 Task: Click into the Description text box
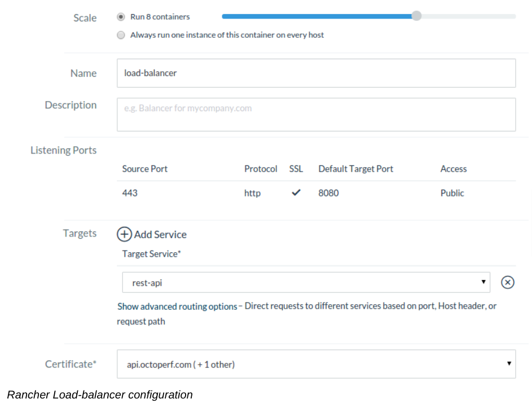coord(316,115)
